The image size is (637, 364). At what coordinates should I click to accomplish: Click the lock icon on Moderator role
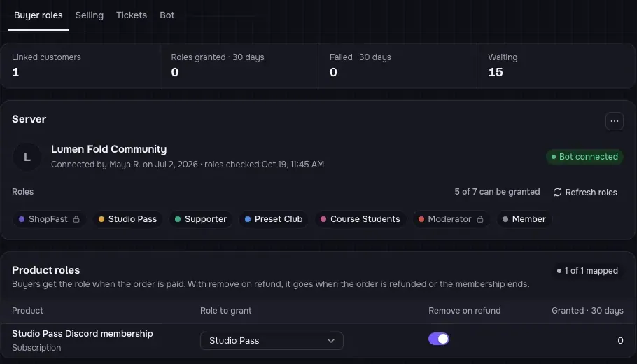(x=479, y=219)
